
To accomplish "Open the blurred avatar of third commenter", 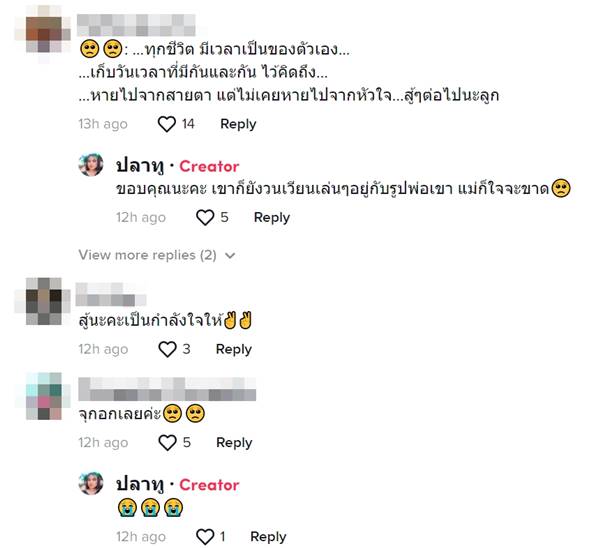I will tap(43, 396).
